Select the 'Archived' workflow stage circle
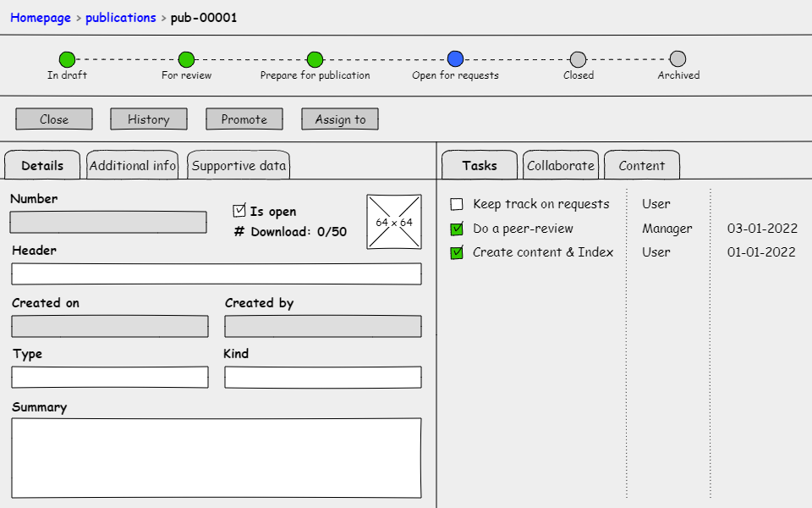This screenshot has height=508, width=812. tap(678, 59)
